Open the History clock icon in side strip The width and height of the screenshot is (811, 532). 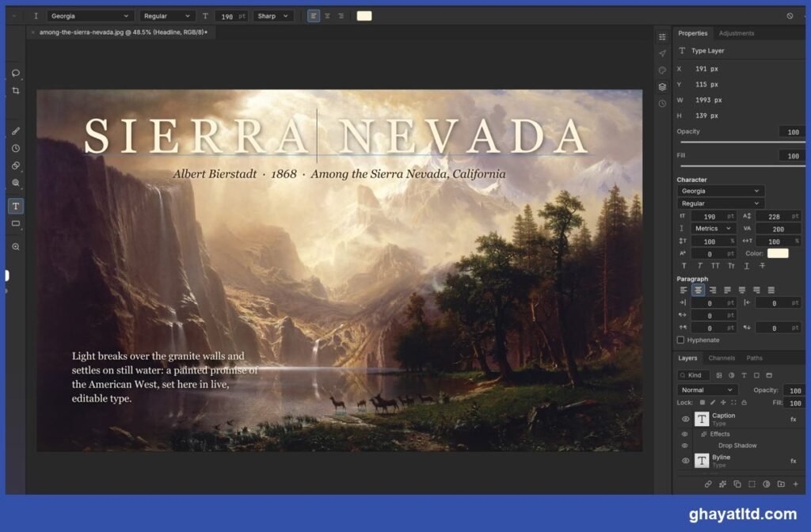[x=662, y=104]
